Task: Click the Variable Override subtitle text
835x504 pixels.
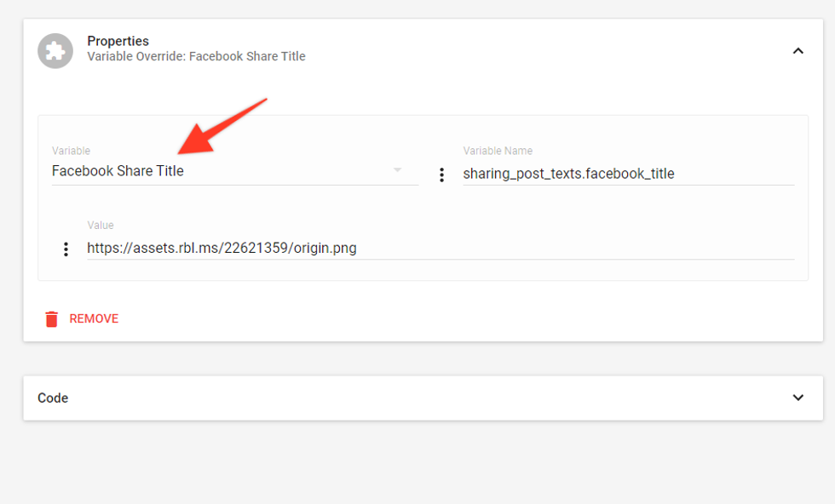Action: (196, 56)
